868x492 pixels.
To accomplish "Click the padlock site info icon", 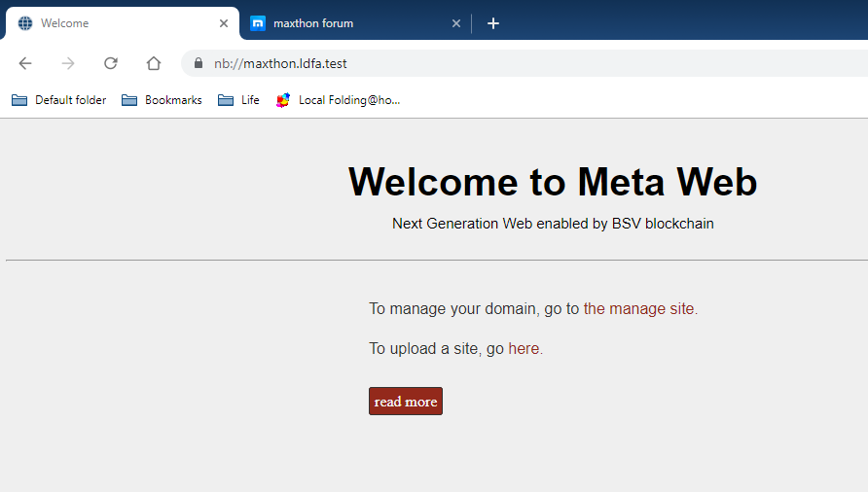I will point(199,64).
